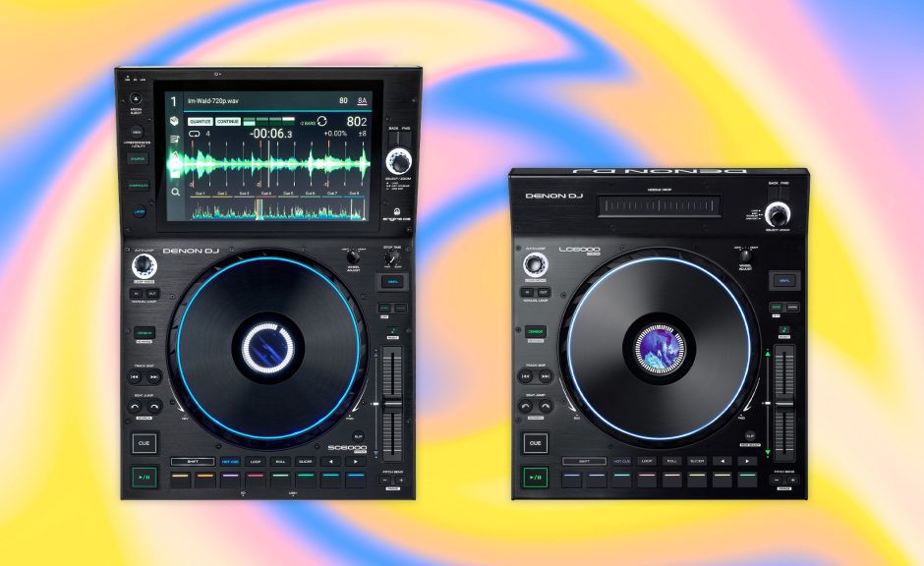Viewport: 924px width, 566px height.
Task: Tap the track title lm-Wald-720p.wav
Action: (x=214, y=100)
